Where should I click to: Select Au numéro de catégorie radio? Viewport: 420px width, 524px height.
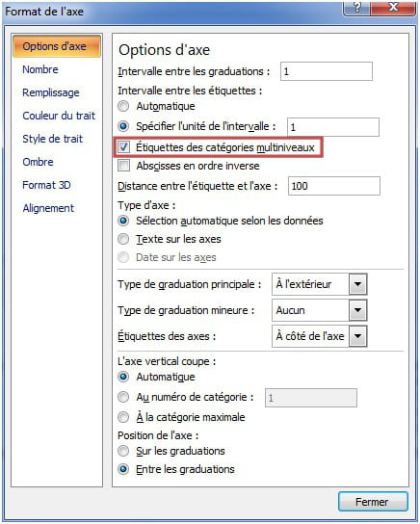click(123, 397)
